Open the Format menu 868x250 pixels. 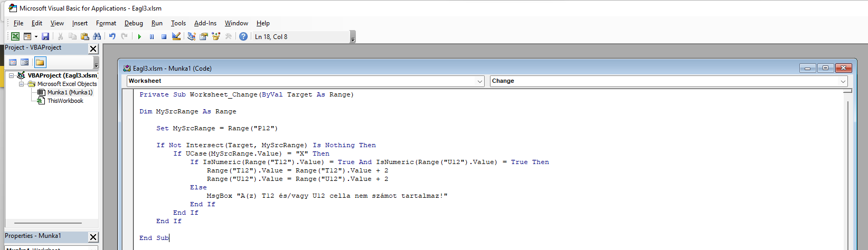pyautogui.click(x=106, y=23)
